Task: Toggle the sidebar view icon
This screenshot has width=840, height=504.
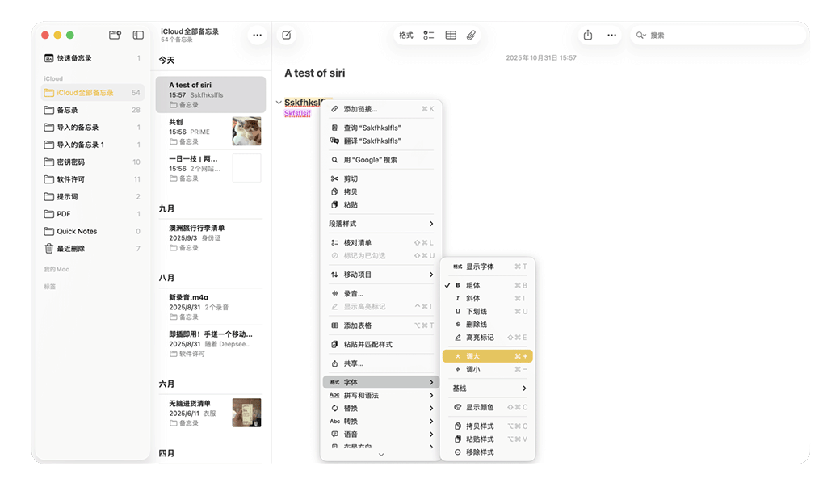Action: (138, 36)
